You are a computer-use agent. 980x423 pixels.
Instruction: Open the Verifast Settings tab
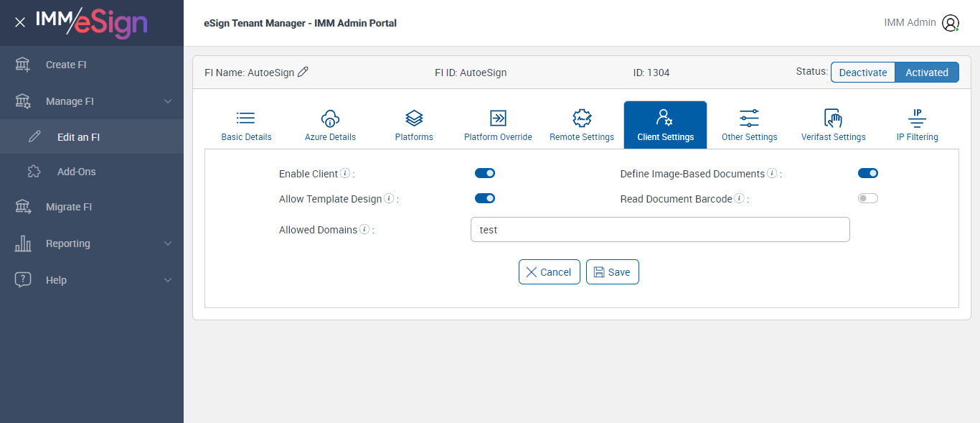(x=834, y=125)
